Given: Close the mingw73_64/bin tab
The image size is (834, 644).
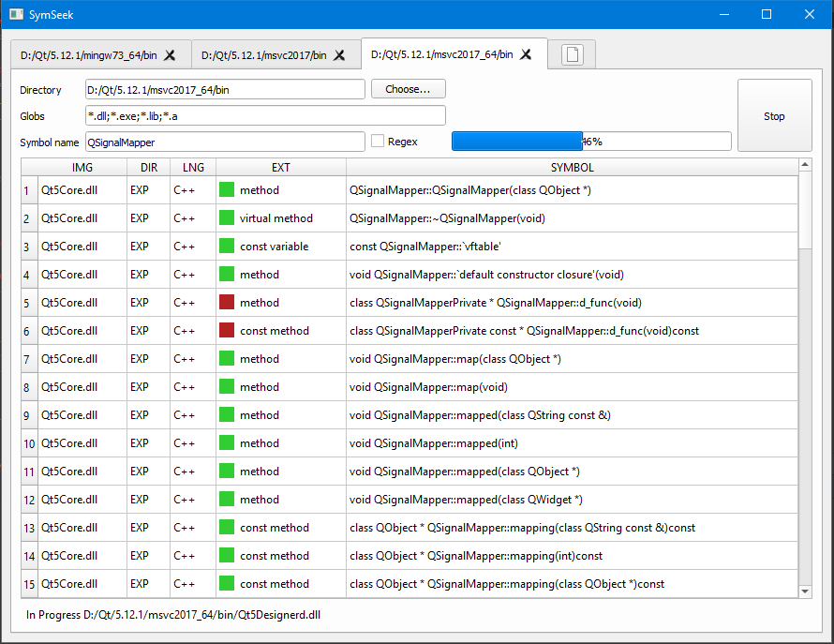Looking at the screenshot, I should (x=170, y=54).
